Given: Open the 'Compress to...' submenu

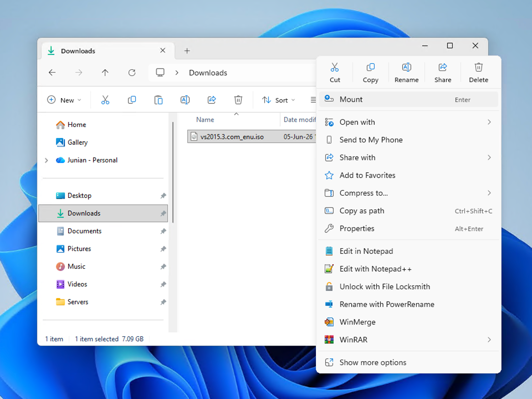Looking at the screenshot, I should pos(408,193).
